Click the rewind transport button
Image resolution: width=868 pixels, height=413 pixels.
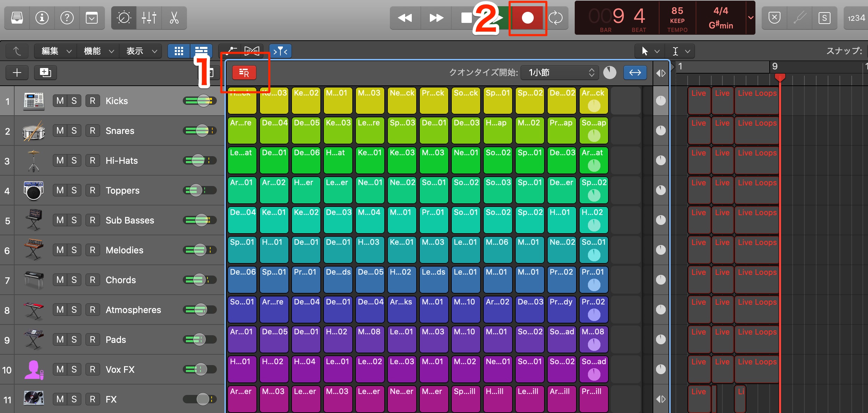point(405,18)
